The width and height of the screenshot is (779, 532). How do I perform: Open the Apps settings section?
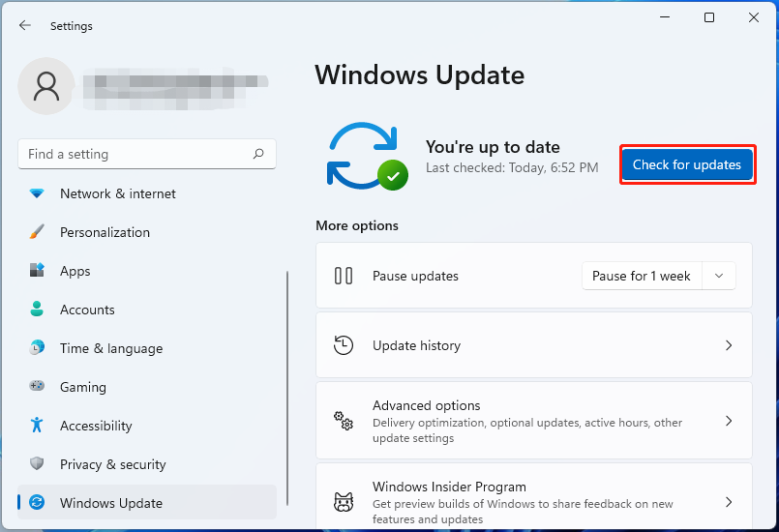75,271
